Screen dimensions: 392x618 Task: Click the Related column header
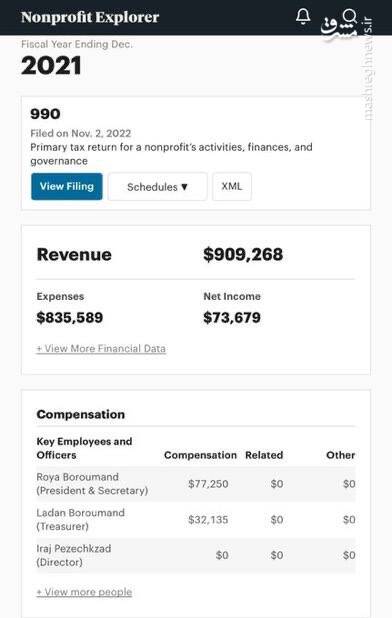[264, 455]
